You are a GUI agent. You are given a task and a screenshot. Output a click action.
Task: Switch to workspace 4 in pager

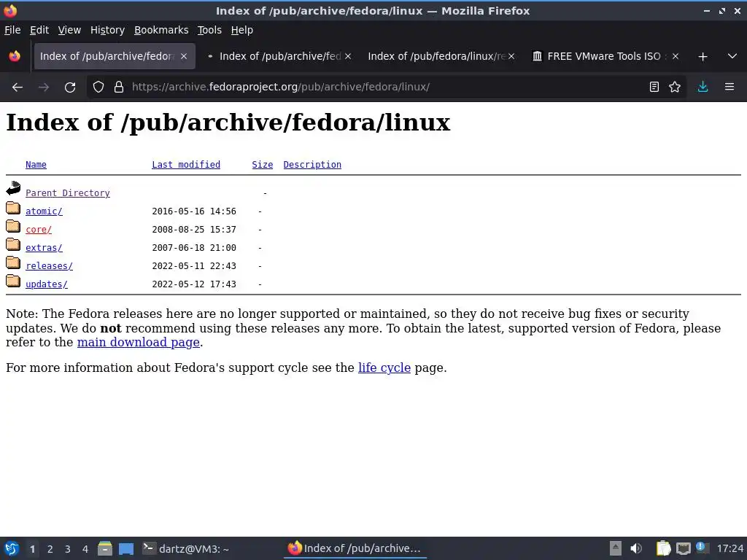coord(85,549)
